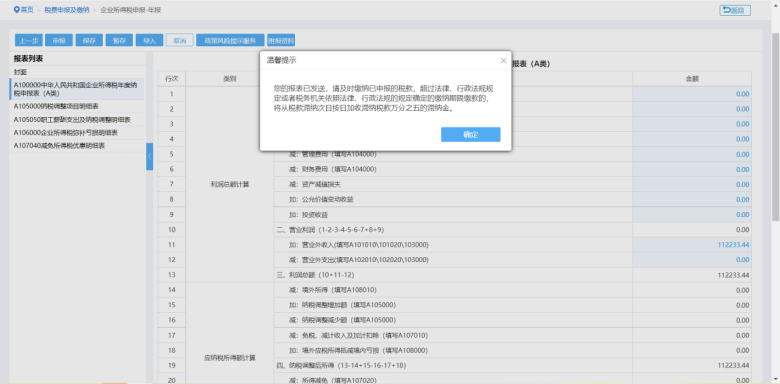Click the 返回 button at the top right
Image resolution: width=780 pixels, height=384 pixels.
[x=735, y=10]
